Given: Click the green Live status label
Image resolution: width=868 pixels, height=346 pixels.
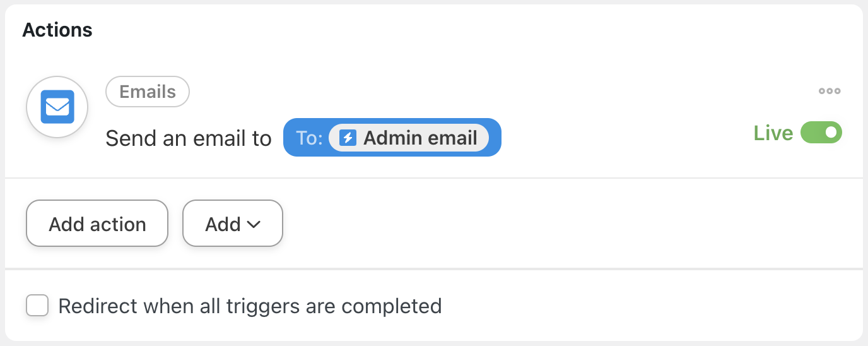Looking at the screenshot, I should pos(773,133).
